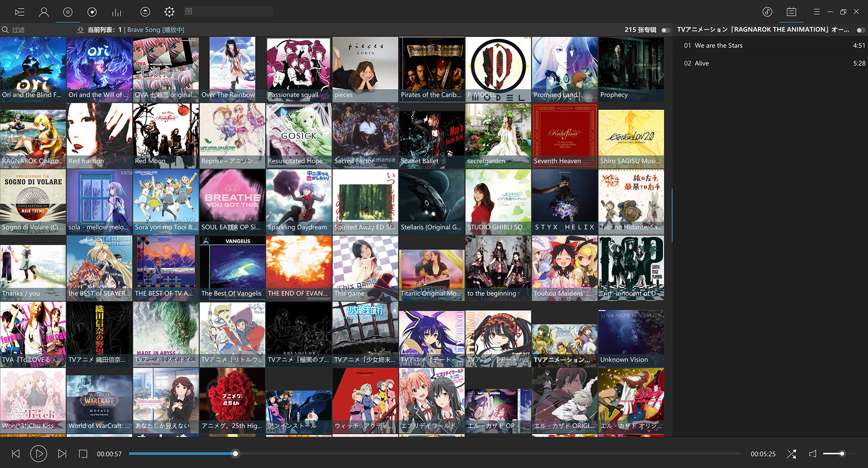Skip to previous track
The width and height of the screenshot is (868, 468).
[16, 454]
